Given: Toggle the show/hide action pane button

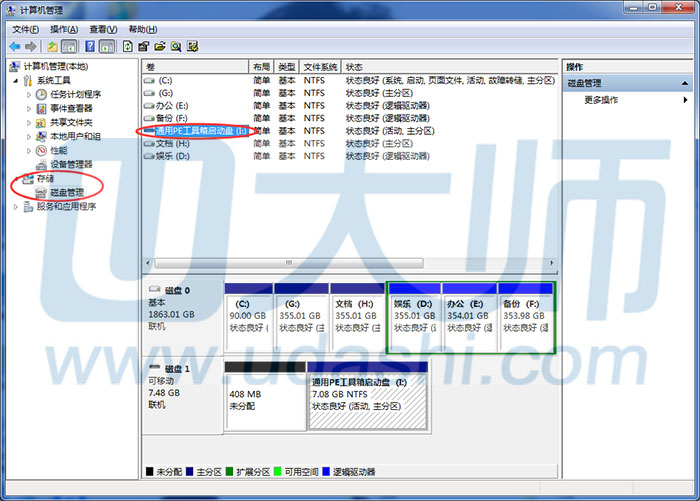Looking at the screenshot, I should coord(106,46).
